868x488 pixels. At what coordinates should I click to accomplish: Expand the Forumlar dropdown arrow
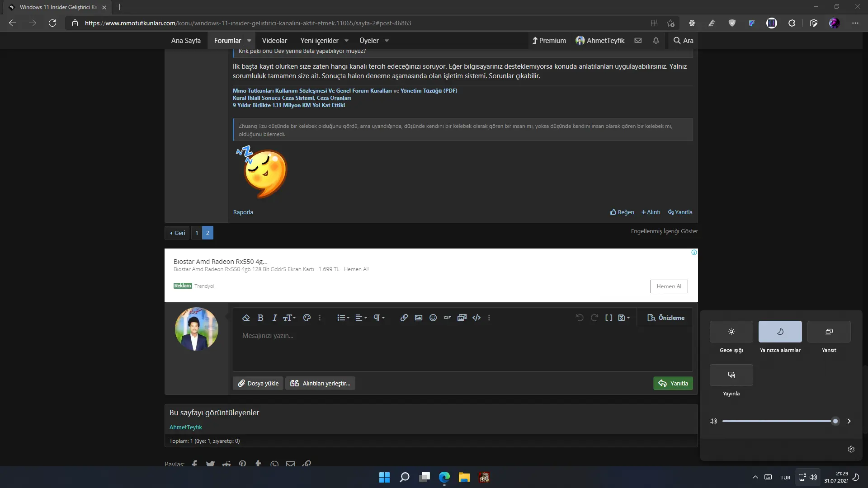click(x=249, y=41)
